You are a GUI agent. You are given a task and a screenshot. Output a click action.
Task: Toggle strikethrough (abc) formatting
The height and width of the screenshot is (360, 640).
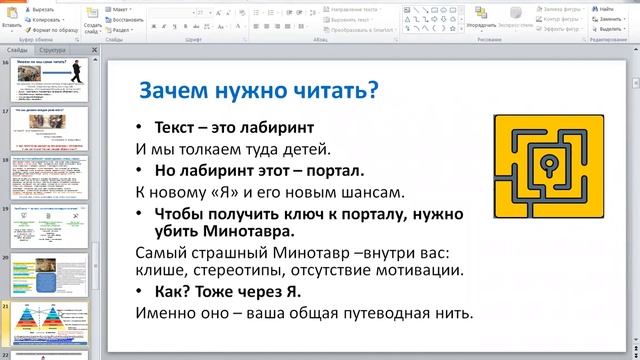[x=196, y=27]
